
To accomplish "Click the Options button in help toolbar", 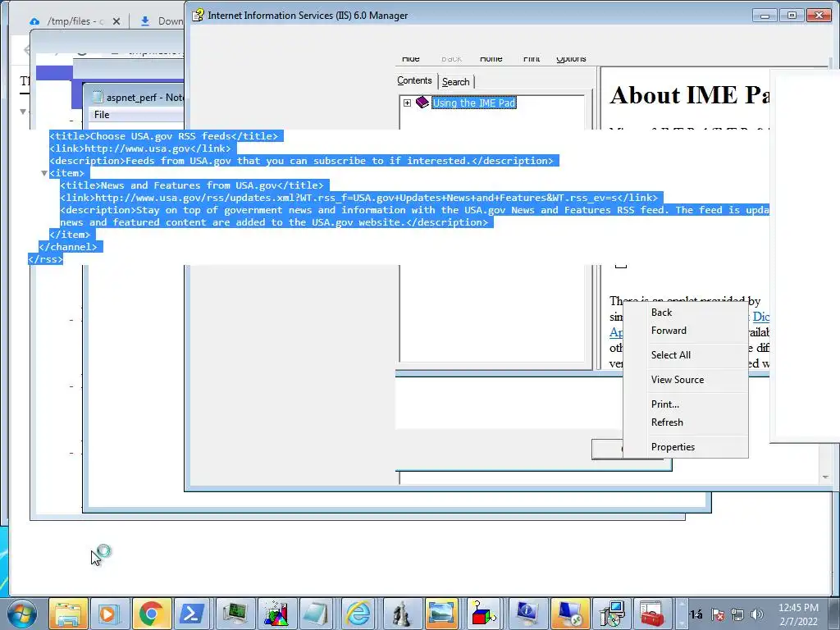I will (571, 58).
